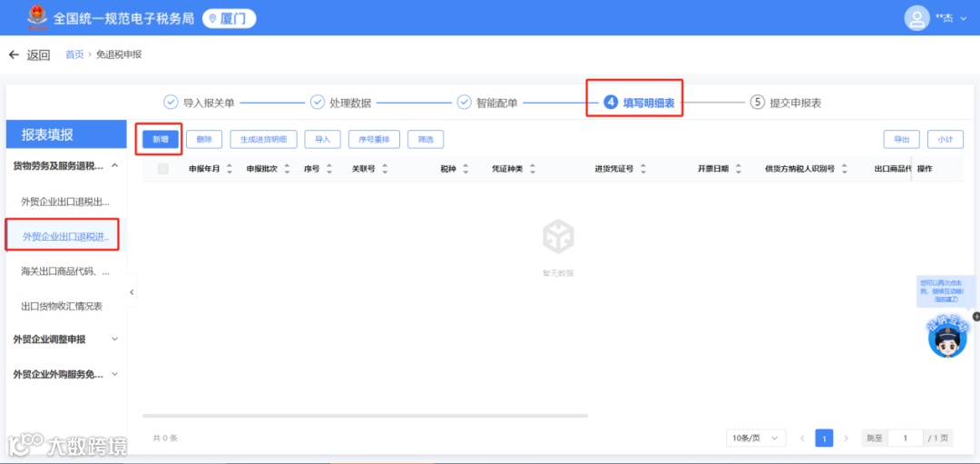Select the 导入报关单 step
This screenshot has width=980, height=464.
pos(199,103)
